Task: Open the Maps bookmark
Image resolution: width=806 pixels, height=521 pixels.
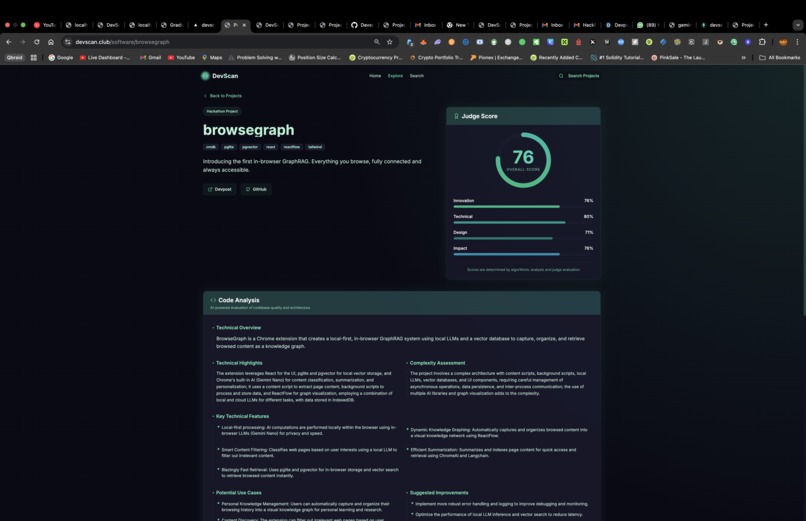Action: coord(212,58)
